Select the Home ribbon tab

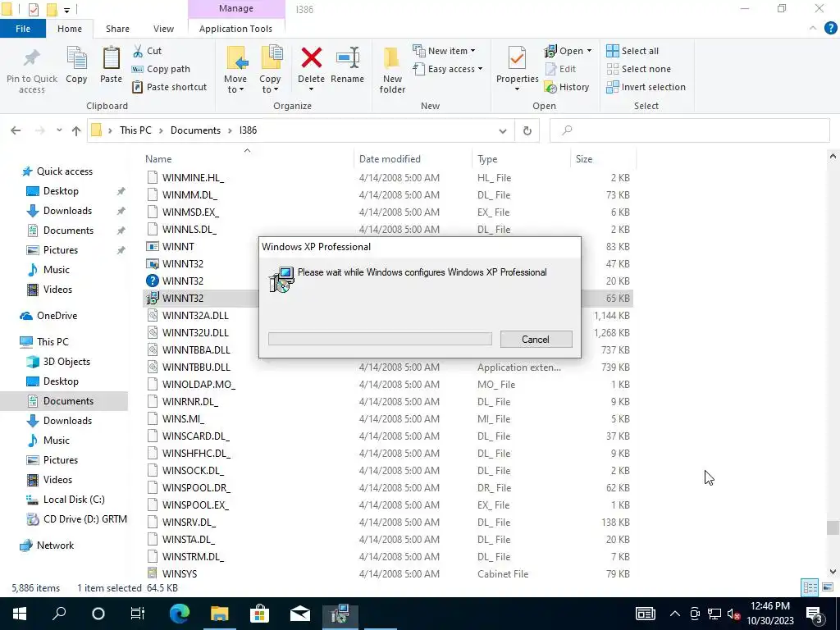click(x=70, y=29)
